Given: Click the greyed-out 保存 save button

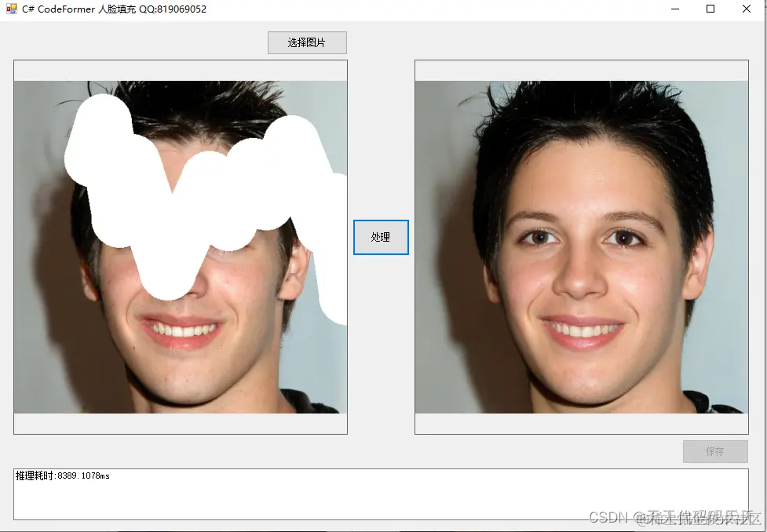Looking at the screenshot, I should pos(715,451).
